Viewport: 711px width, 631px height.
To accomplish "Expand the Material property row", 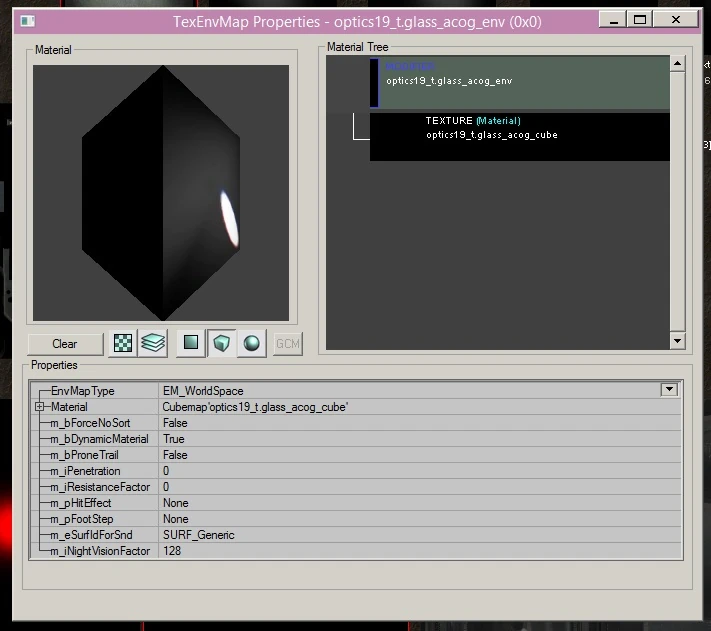I will click(39, 407).
